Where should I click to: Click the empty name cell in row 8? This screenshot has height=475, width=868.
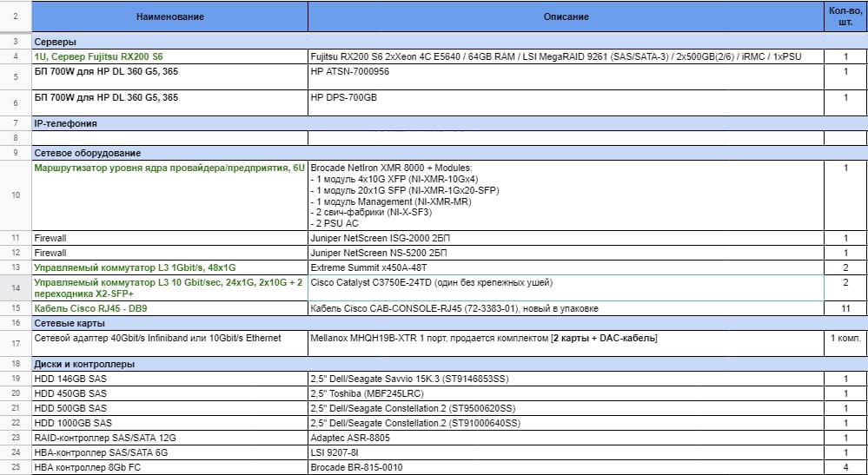(170, 138)
